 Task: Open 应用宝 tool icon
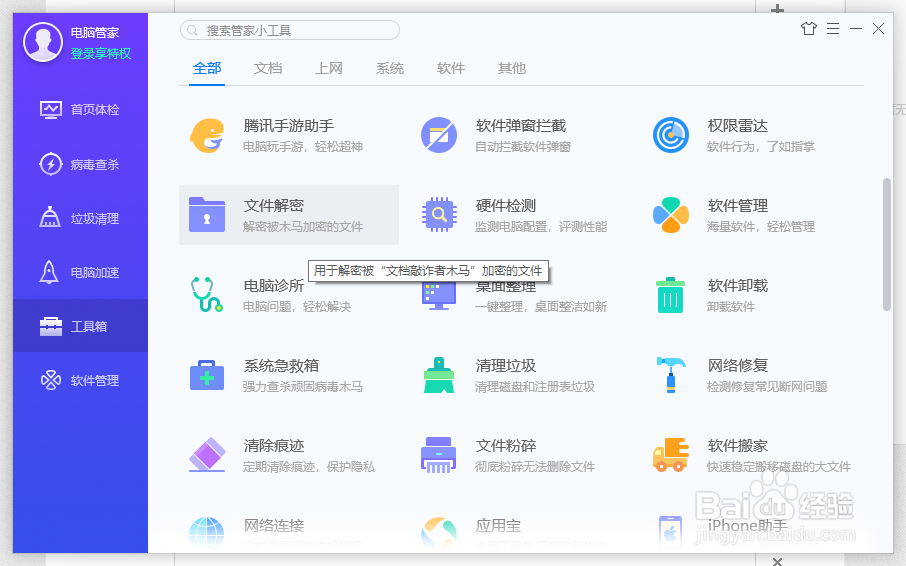pyautogui.click(x=439, y=533)
